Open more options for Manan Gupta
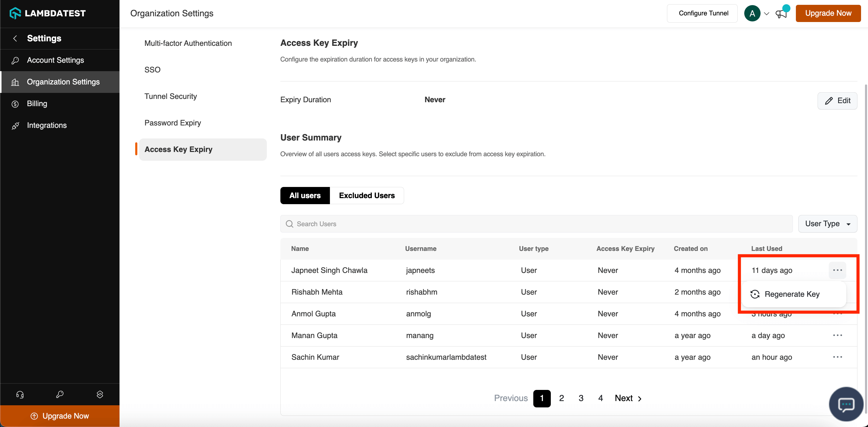This screenshot has width=868, height=427. pos(837,335)
